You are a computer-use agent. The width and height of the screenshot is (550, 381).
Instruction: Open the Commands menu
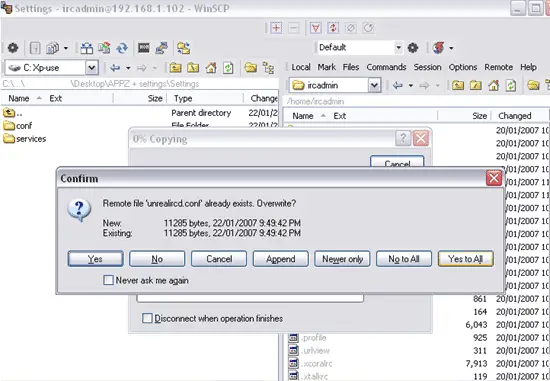(386, 67)
